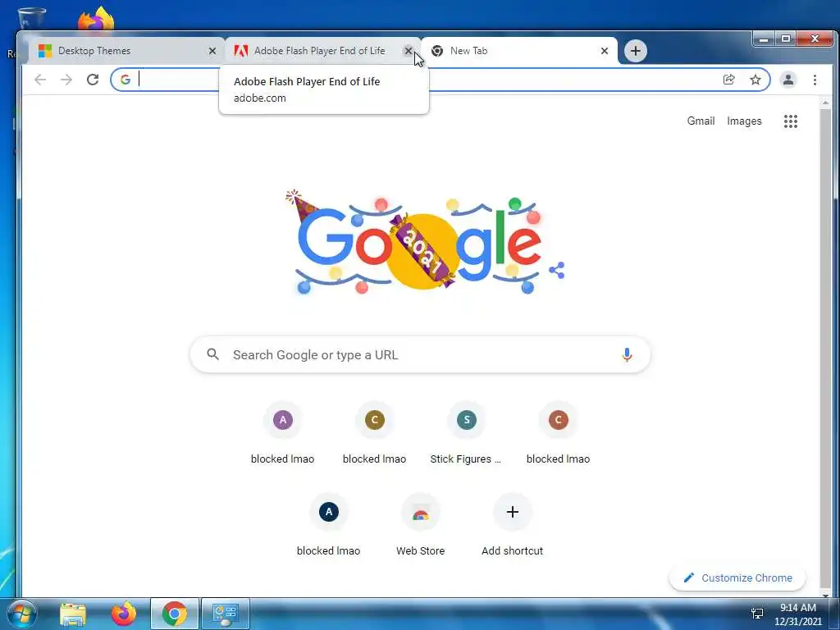840x630 pixels.
Task: Share the Google doodle
Action: click(557, 270)
